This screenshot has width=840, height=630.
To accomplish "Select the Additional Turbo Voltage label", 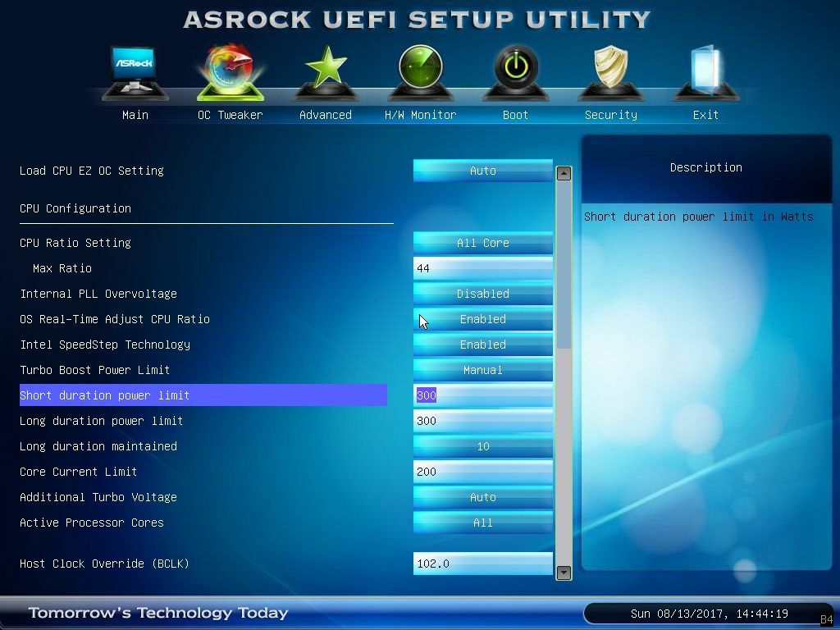I will click(x=98, y=497).
